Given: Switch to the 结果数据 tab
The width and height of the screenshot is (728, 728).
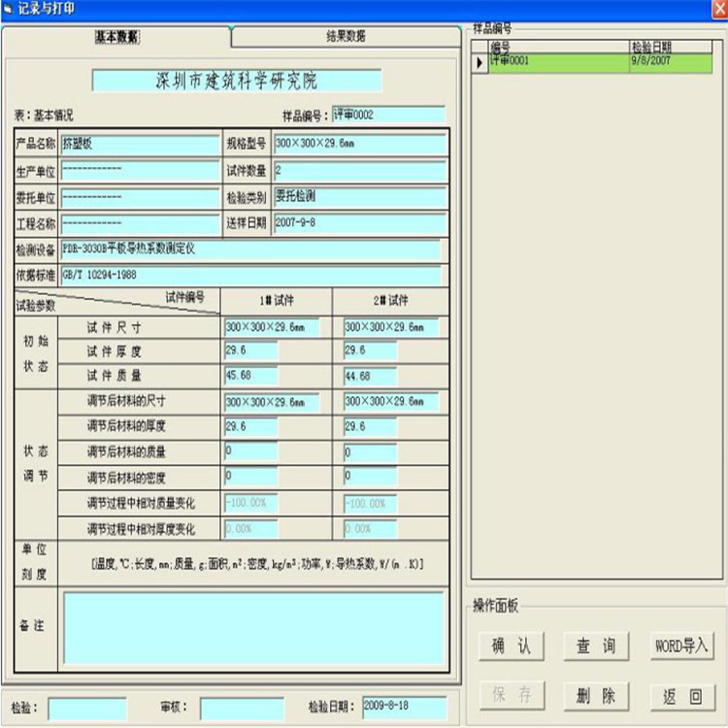Looking at the screenshot, I should (346, 37).
